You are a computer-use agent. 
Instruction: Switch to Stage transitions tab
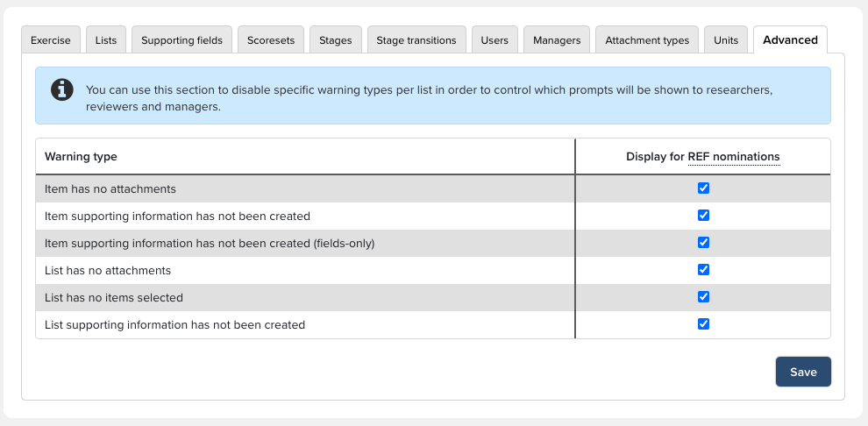click(x=416, y=40)
